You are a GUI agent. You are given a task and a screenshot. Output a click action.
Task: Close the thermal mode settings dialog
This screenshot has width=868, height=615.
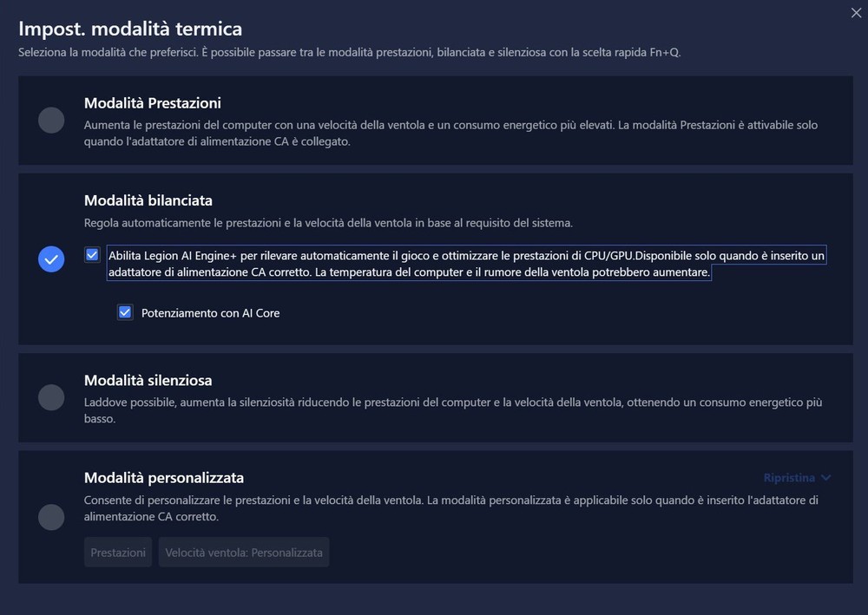[858, 10]
